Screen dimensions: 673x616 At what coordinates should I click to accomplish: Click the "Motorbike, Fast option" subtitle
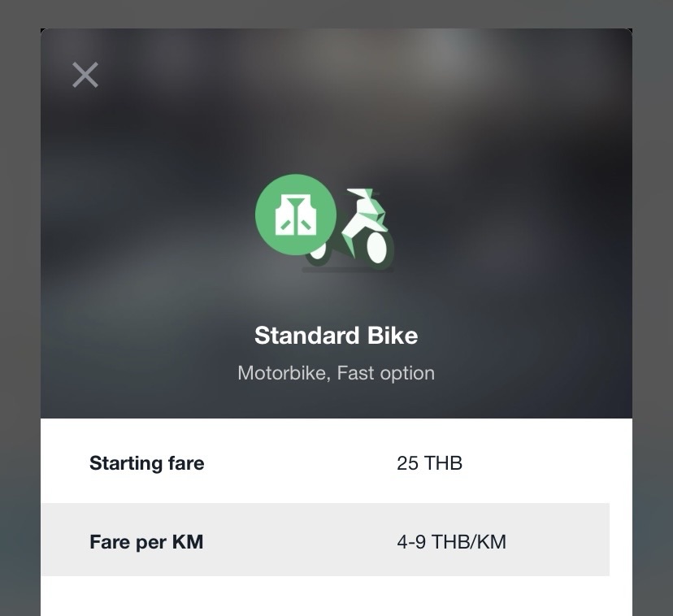336,373
